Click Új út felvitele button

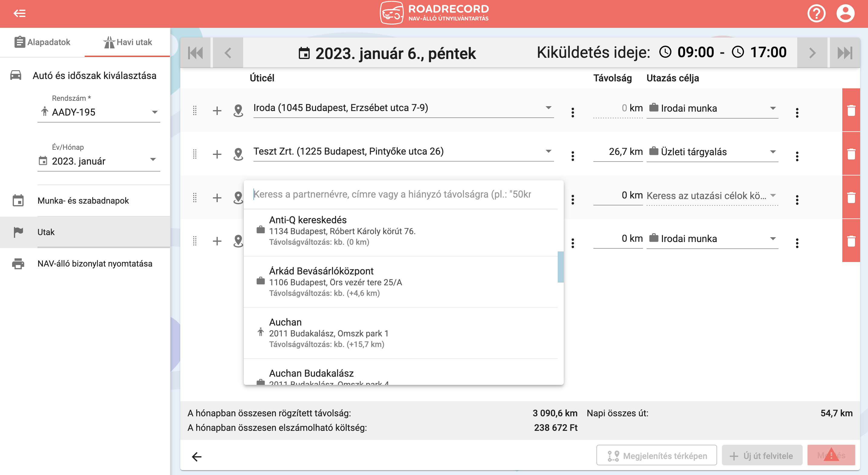tap(762, 455)
